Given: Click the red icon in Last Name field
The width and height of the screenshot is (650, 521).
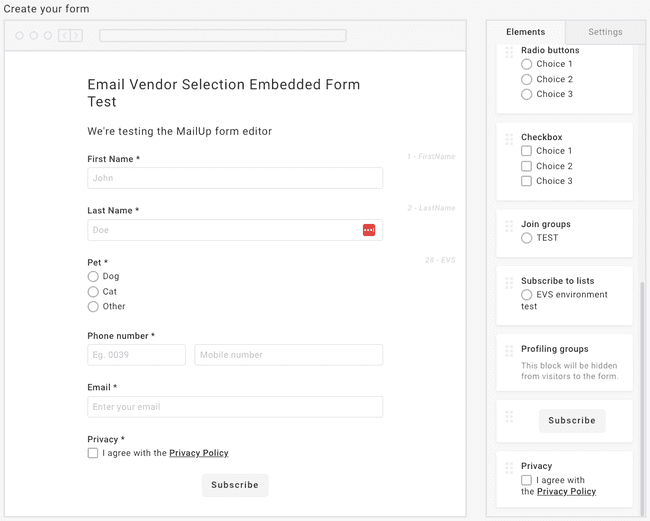Looking at the screenshot, I should (369, 230).
